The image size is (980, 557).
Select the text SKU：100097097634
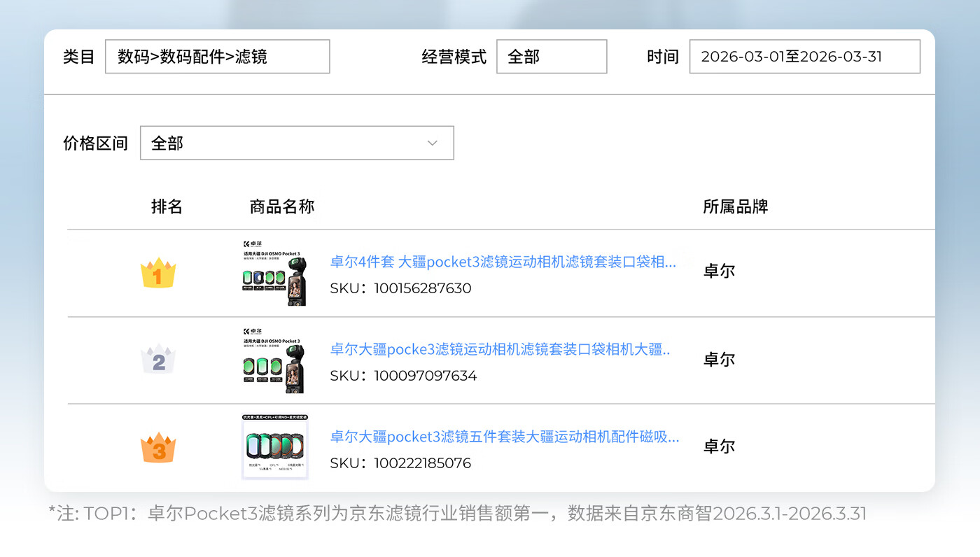click(x=403, y=376)
